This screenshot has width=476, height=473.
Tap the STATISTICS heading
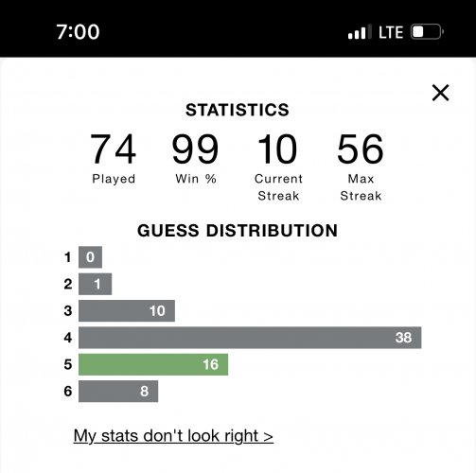point(238,110)
